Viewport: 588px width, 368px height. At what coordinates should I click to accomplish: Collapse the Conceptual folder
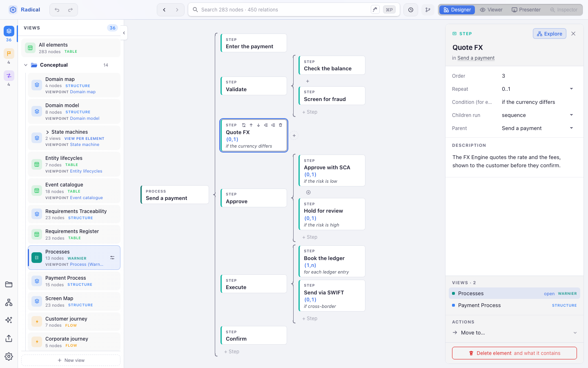(x=26, y=65)
